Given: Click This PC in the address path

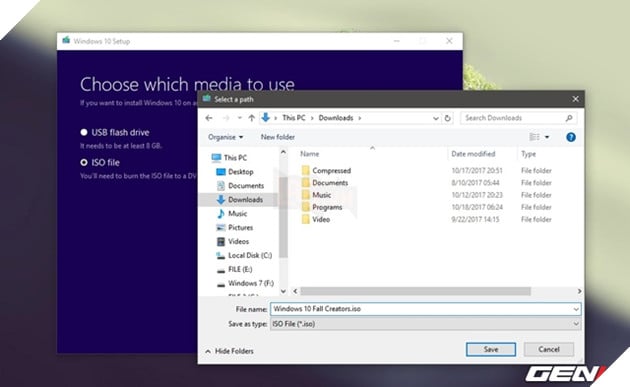Looking at the screenshot, I should pos(294,118).
